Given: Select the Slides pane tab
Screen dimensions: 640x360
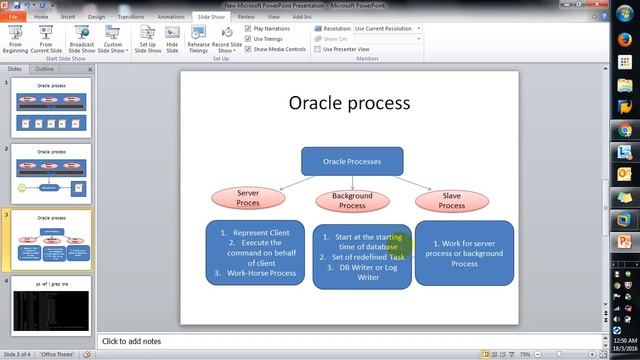Looking at the screenshot, I should point(14,69).
